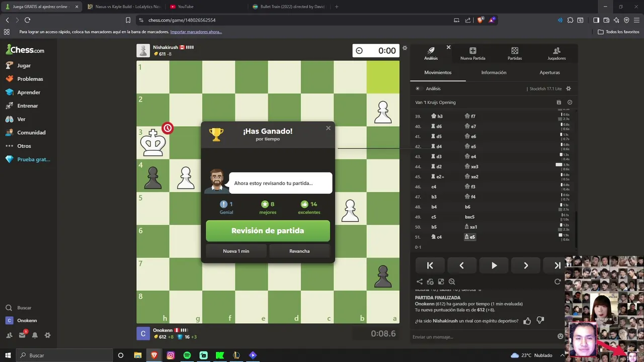Open the Comunidad section
644x362 pixels.
tap(26, 133)
